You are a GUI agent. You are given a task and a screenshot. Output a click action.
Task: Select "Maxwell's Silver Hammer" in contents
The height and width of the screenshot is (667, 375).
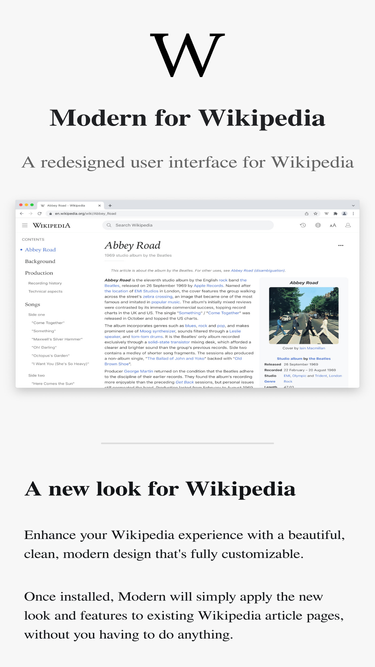(57, 339)
